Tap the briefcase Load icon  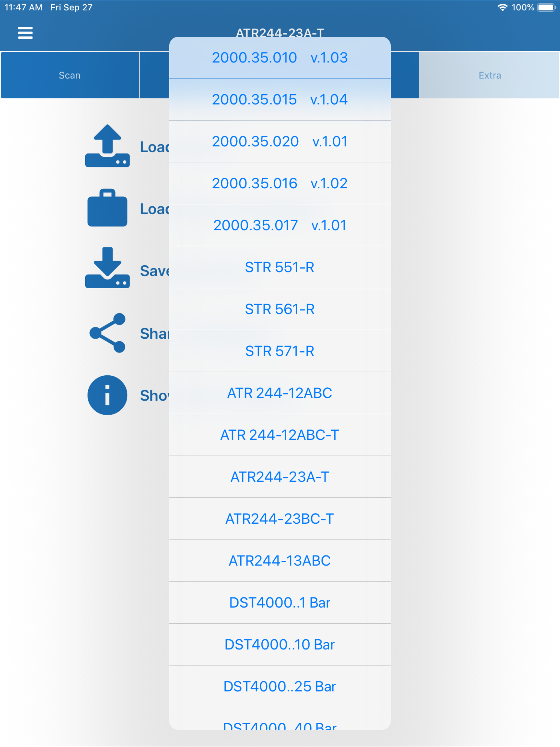coord(107,207)
